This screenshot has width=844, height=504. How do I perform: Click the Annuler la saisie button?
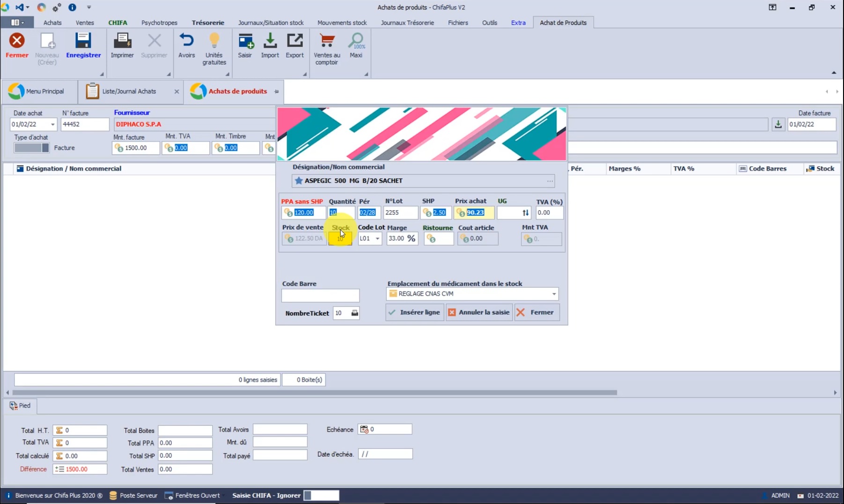(x=479, y=312)
